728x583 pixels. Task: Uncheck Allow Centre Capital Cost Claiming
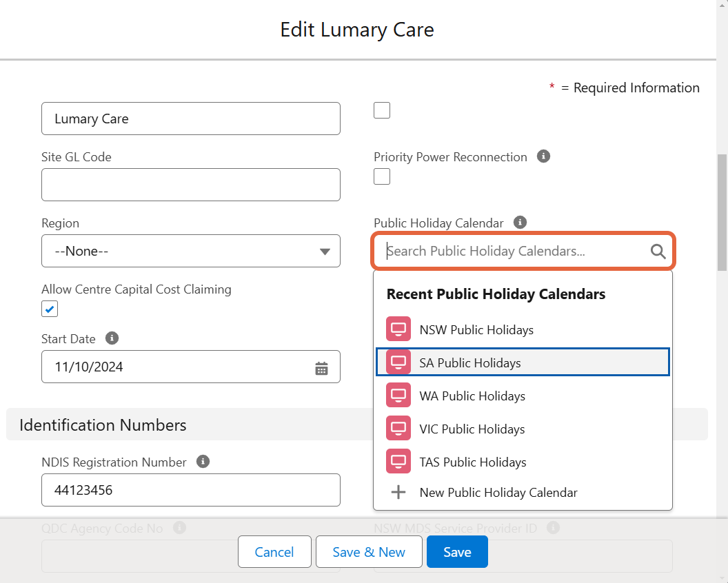point(49,309)
